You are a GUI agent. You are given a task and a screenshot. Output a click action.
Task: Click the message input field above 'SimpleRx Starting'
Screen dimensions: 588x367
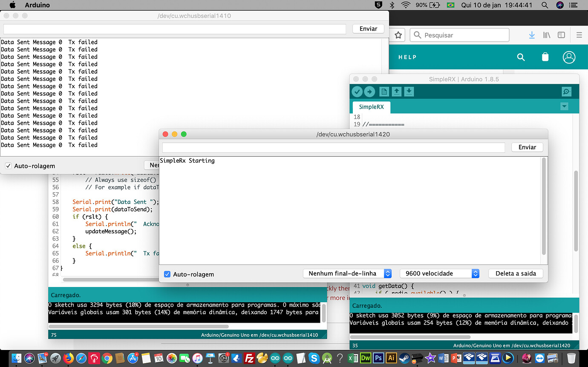[x=332, y=147]
